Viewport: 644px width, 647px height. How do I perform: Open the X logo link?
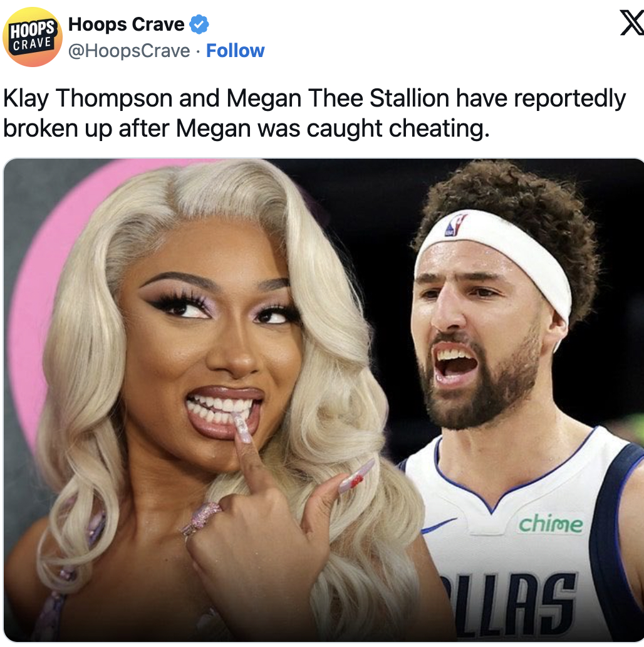[632, 24]
